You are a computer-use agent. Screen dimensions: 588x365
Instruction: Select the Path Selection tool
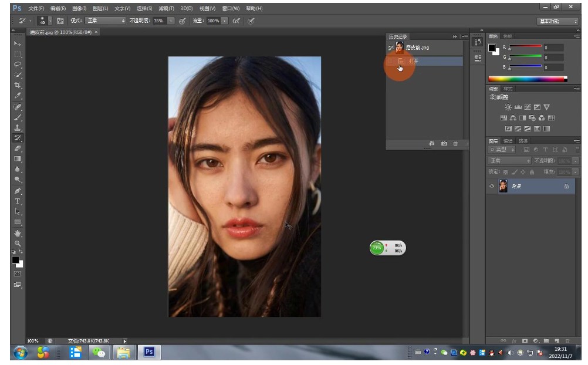17,212
